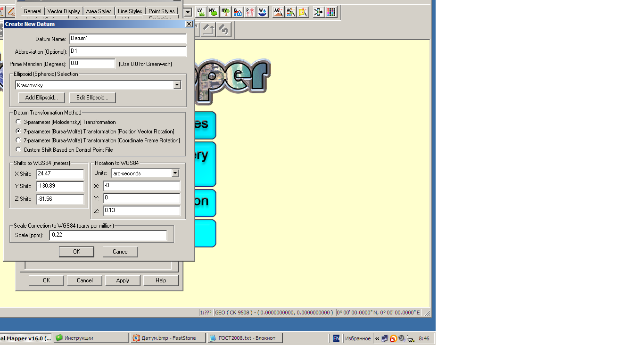The image size is (644, 362).
Task: Click the Edit Ellipsoid... button
Action: [x=92, y=98]
